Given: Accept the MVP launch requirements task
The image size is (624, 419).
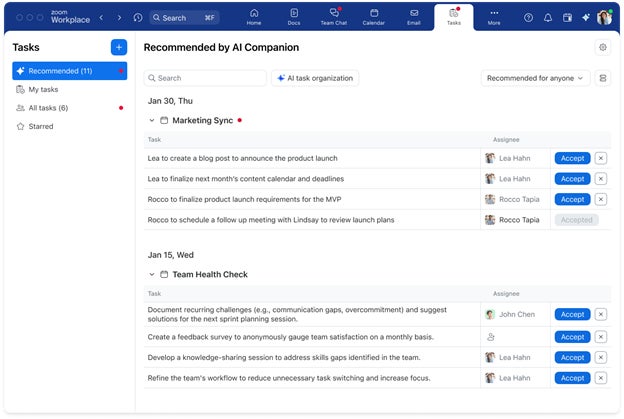Looking at the screenshot, I should 572,199.
